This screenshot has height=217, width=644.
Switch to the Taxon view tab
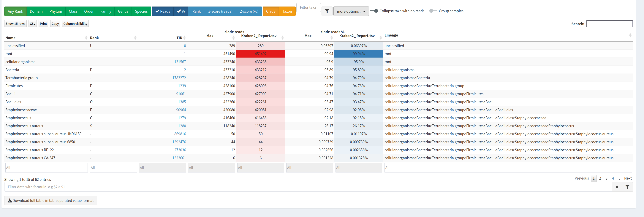coord(287,11)
